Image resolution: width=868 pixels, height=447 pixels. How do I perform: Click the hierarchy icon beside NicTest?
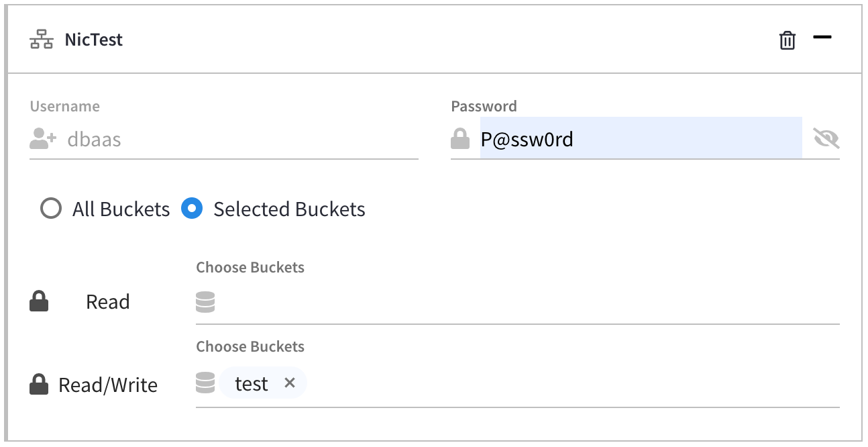pyautogui.click(x=42, y=40)
